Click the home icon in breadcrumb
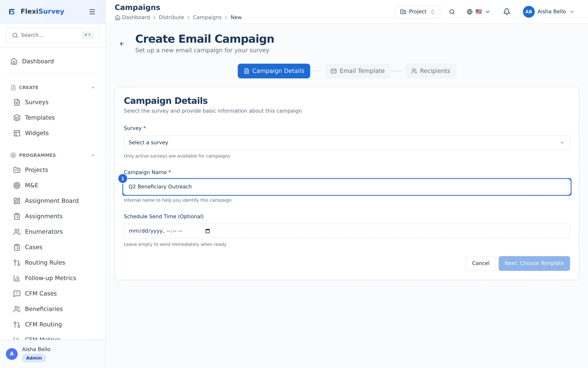 point(118,18)
